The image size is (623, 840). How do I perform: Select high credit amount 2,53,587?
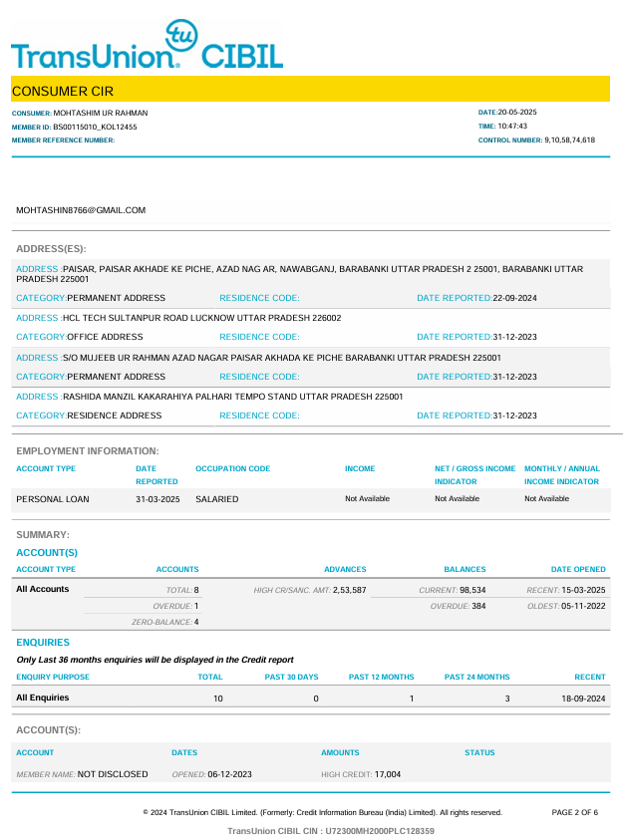(349, 590)
